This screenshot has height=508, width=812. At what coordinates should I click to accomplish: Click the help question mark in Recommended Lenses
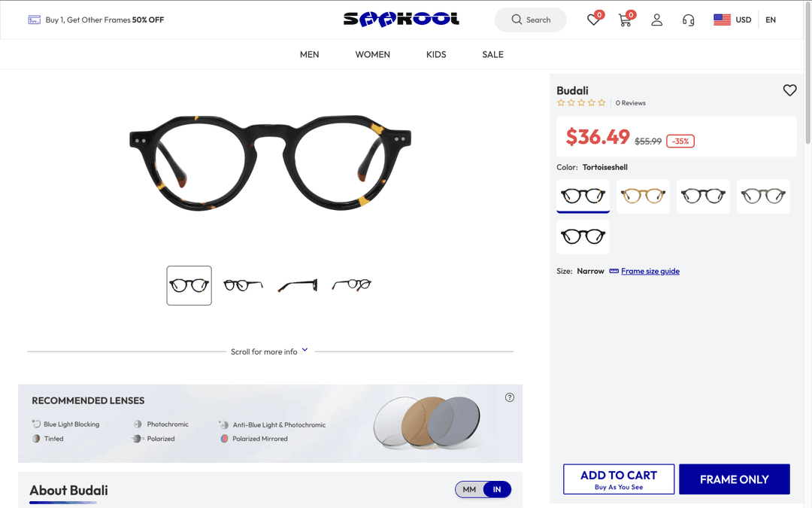(x=510, y=397)
